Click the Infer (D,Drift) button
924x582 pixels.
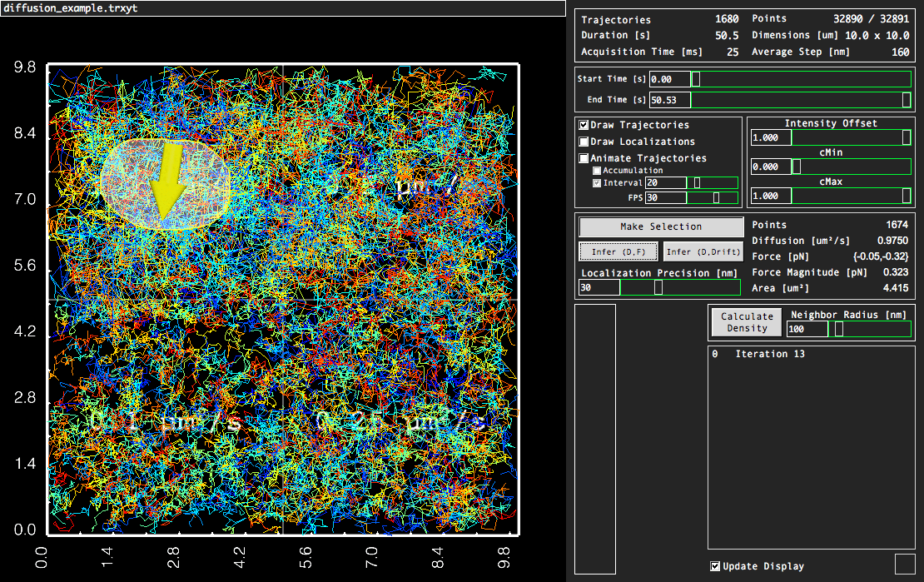pos(703,251)
